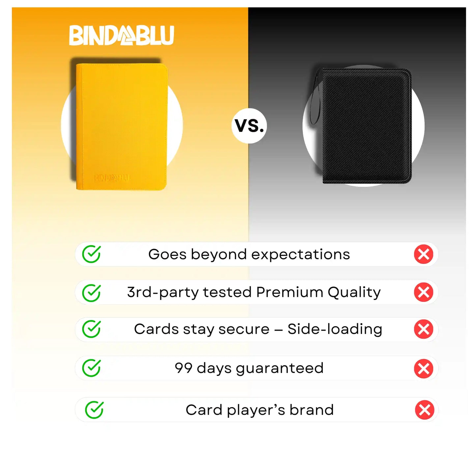
Task: Click red X beside Cards stay secure
Action: click(423, 329)
